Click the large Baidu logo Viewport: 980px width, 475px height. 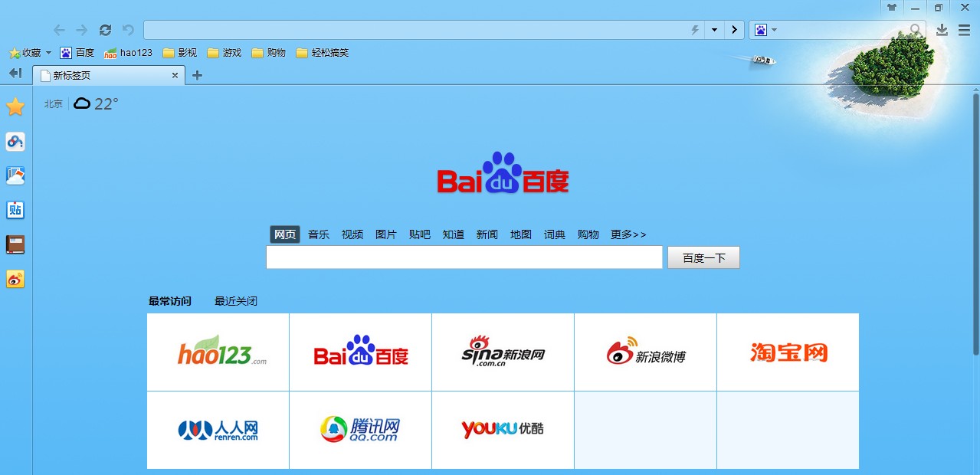tap(503, 173)
